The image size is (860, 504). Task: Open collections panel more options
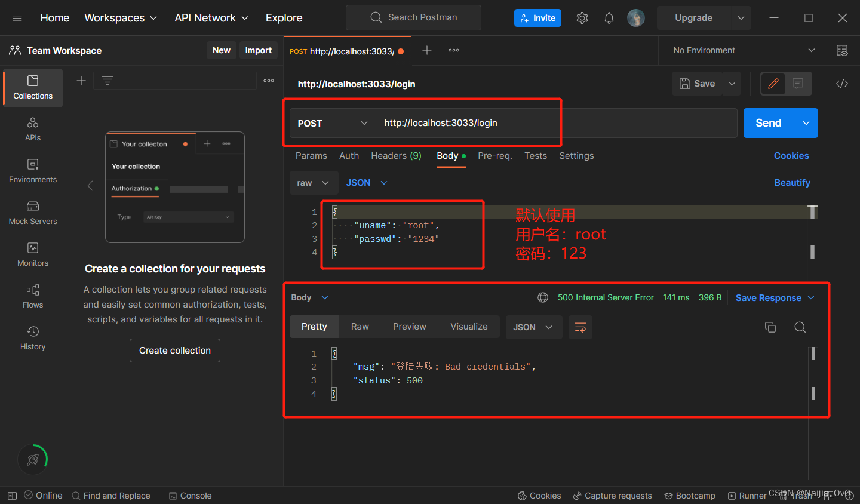[x=269, y=81]
